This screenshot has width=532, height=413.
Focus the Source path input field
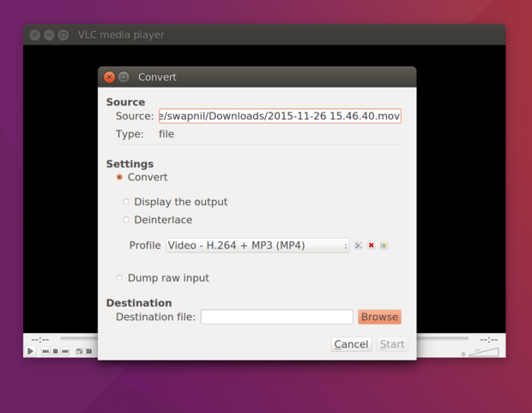(280, 116)
